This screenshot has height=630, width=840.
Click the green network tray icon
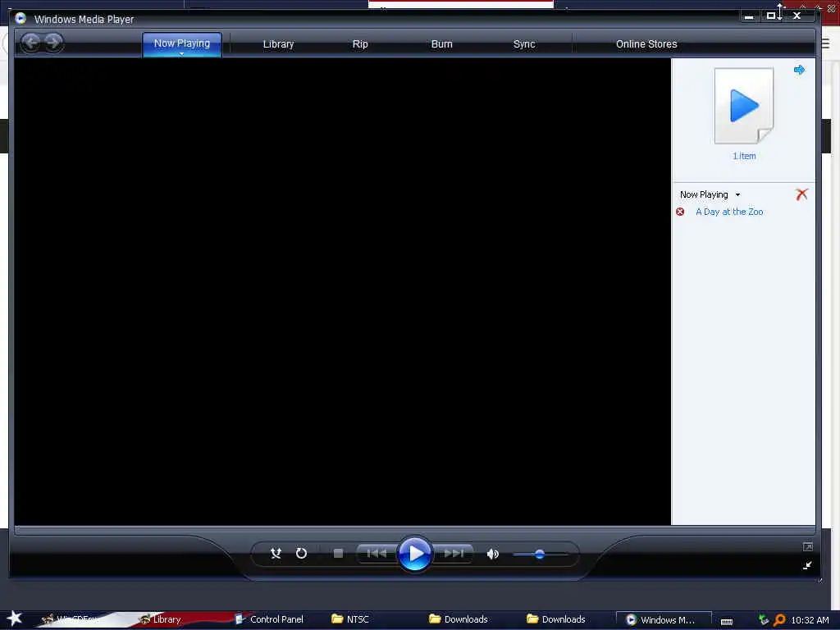click(764, 620)
